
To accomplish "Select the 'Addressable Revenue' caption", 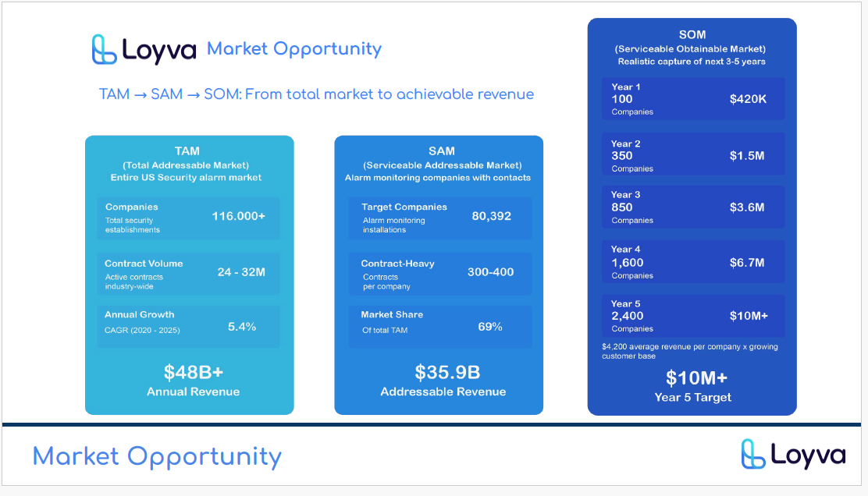I will (443, 391).
